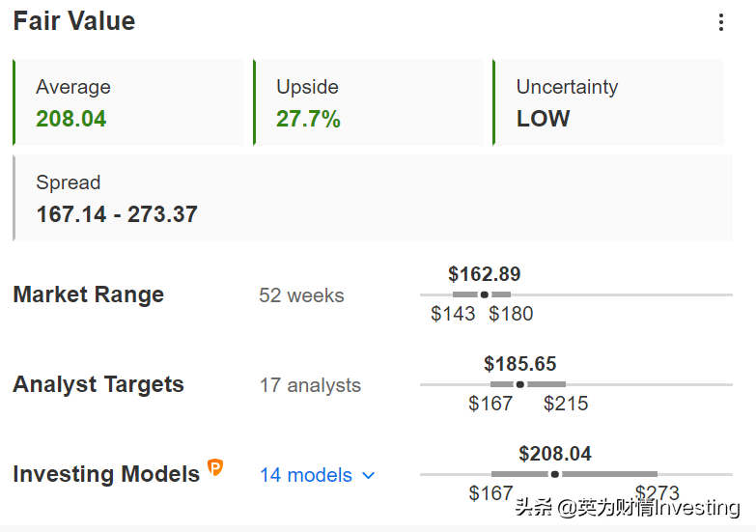Click the Fair Value heading
Viewport: 756px width, 532px height.
[x=74, y=21]
